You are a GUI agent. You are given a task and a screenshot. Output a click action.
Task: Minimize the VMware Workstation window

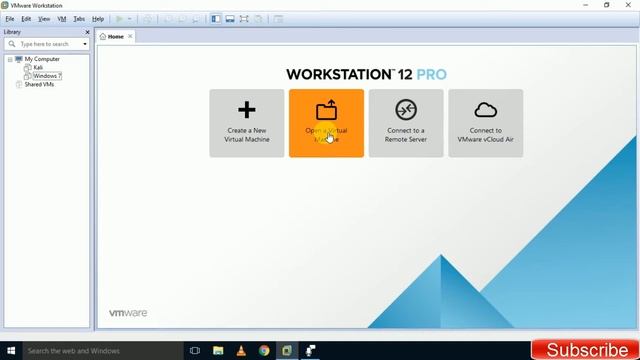point(586,5)
